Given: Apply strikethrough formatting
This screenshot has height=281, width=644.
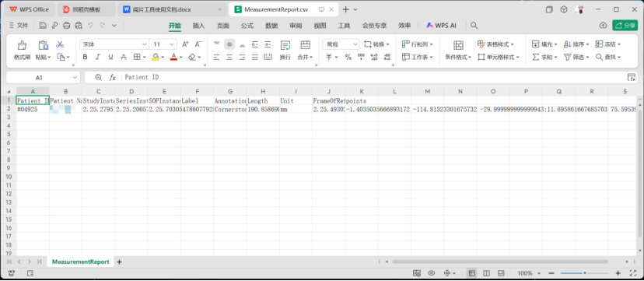Looking at the screenshot, I should (123, 57).
